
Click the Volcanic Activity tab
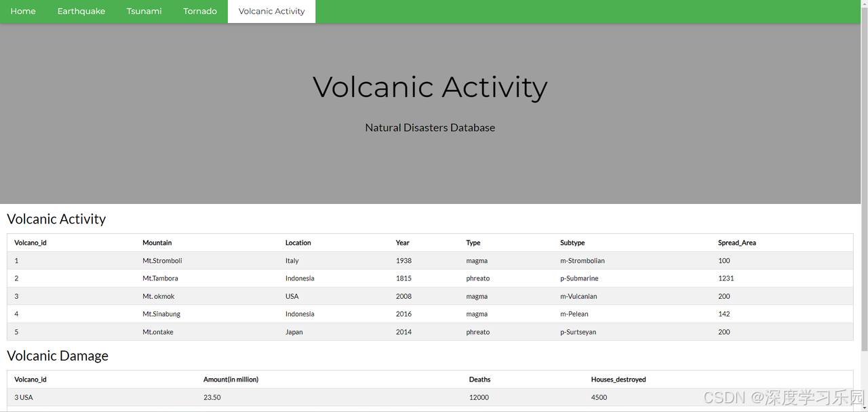tap(271, 12)
